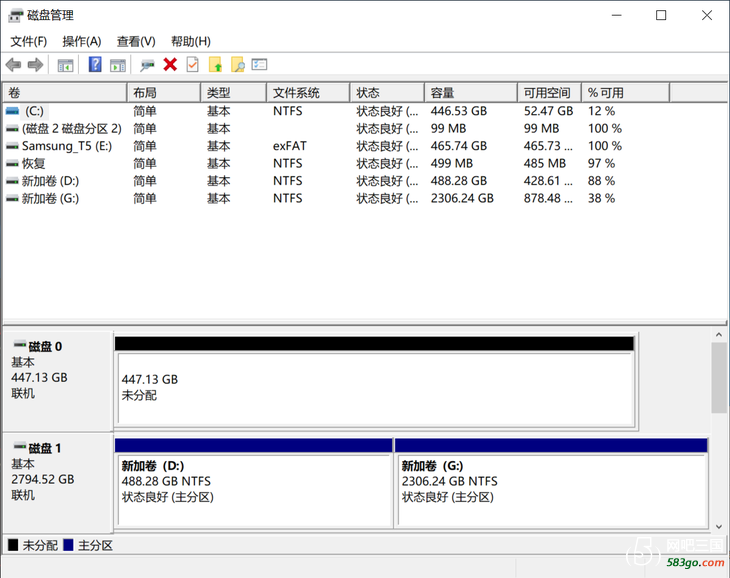This screenshot has width=730, height=578.
Task: Toggle the console tree pane icon
Action: coord(65,65)
